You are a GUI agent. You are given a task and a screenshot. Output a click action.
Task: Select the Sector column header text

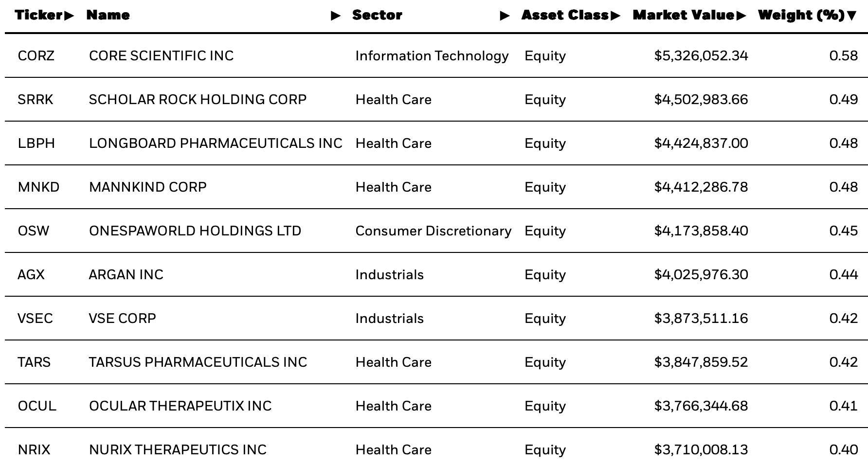[377, 15]
